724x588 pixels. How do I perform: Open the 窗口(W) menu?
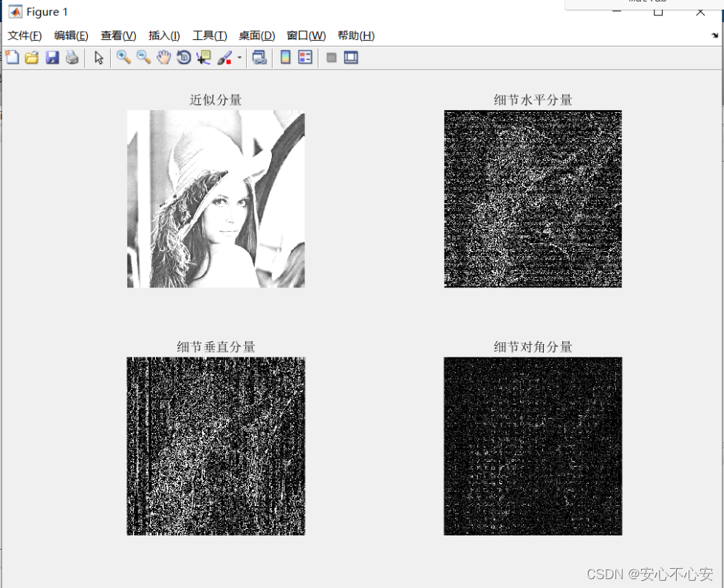(306, 35)
